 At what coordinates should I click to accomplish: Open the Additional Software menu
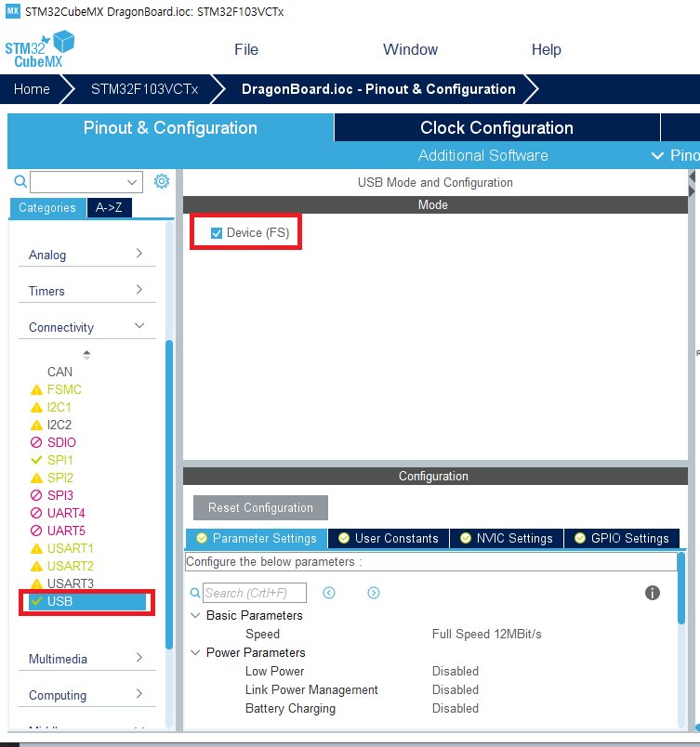click(x=483, y=155)
